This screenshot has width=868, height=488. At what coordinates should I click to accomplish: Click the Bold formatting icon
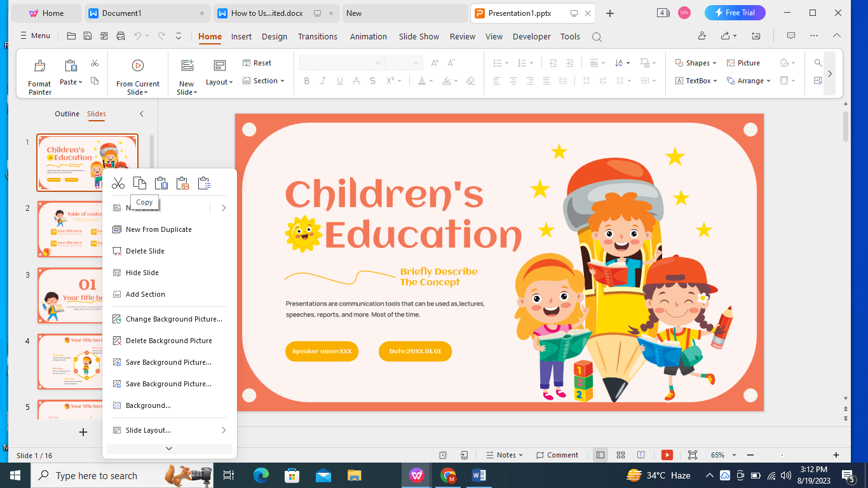pyautogui.click(x=307, y=81)
